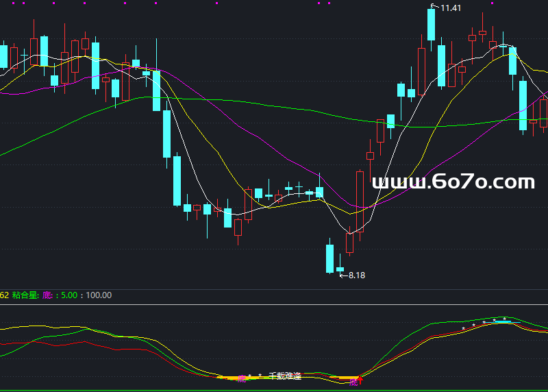Click the arrow beside the 11.41 label
This screenshot has width=548, height=392.
point(434,7)
